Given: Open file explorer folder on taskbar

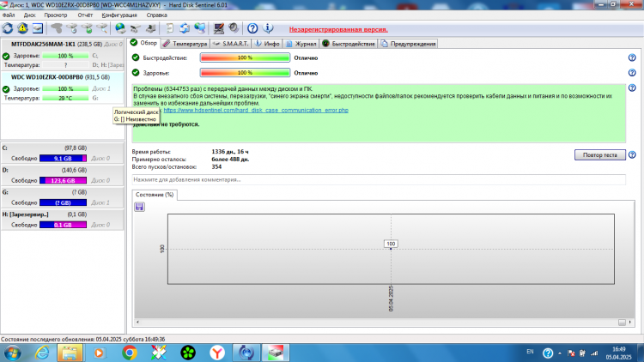Looking at the screenshot, I should 70,353.
